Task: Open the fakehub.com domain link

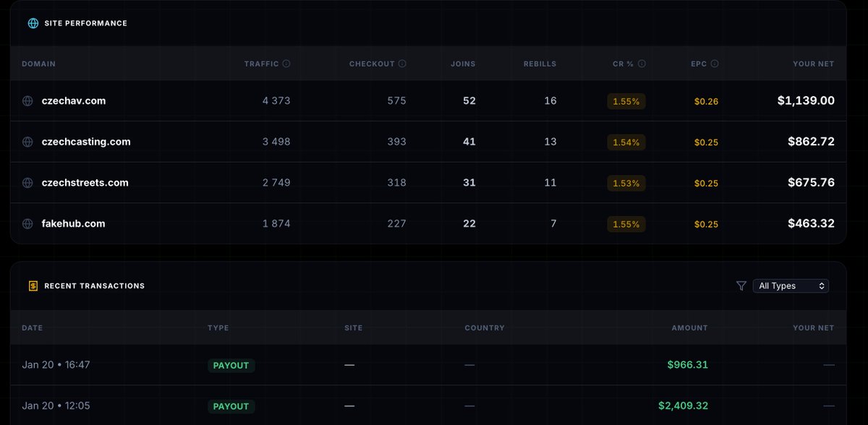Action: (73, 224)
